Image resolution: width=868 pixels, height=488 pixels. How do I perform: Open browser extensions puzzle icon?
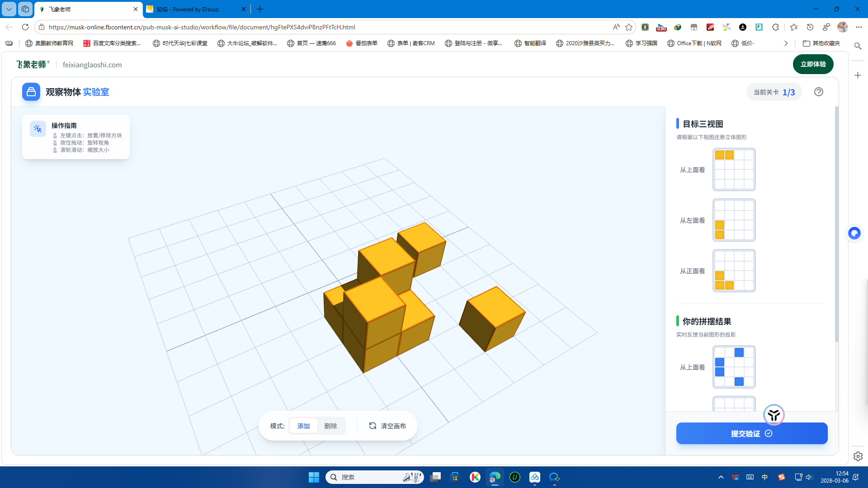pos(775,27)
